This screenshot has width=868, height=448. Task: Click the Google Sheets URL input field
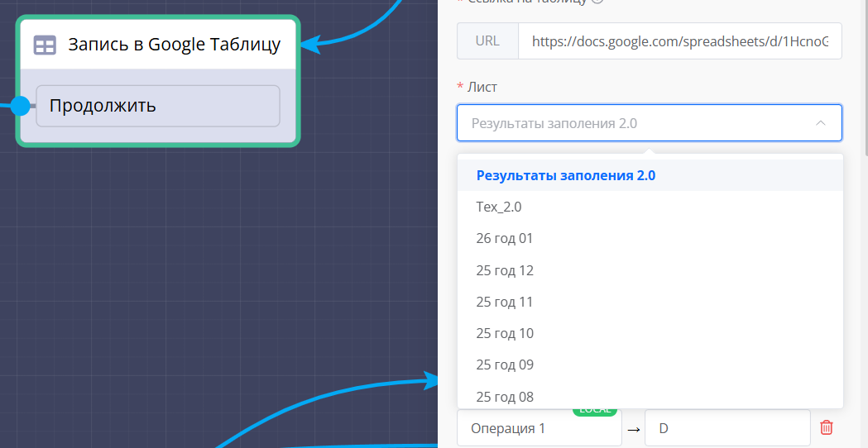point(679,41)
